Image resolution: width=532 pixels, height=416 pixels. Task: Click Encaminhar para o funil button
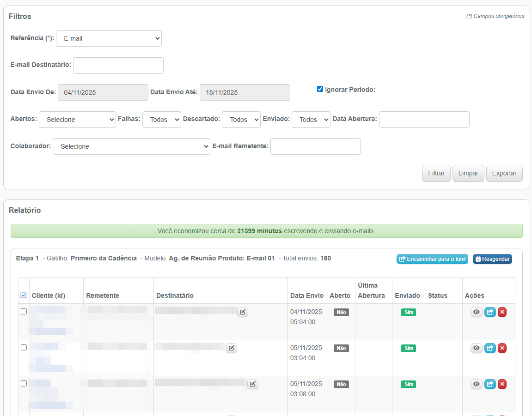(432, 259)
